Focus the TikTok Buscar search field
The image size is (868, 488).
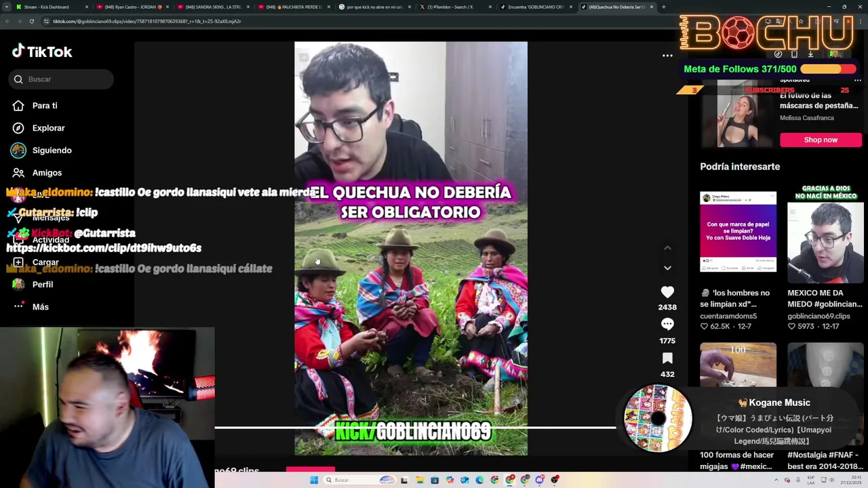point(61,79)
